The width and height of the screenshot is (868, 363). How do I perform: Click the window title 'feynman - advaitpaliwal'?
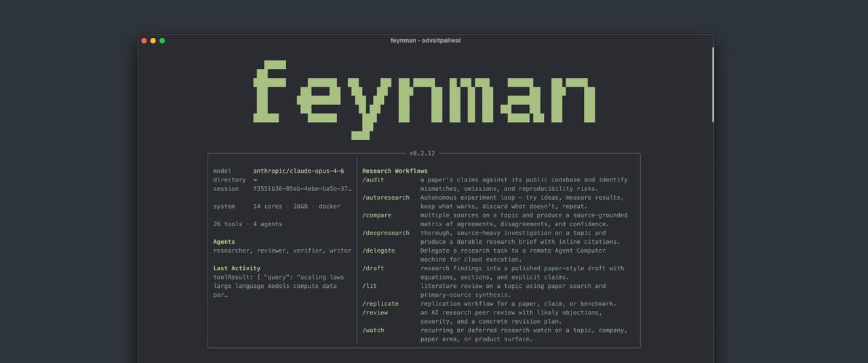[x=425, y=41]
